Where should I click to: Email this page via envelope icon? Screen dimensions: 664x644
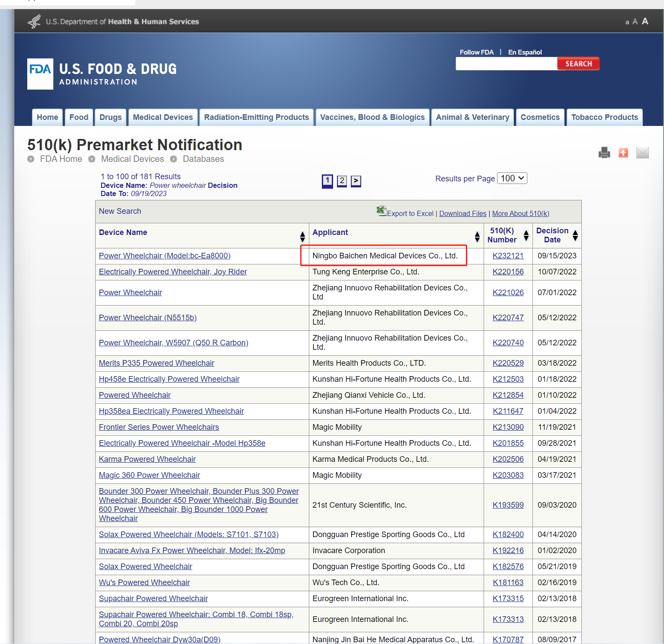coord(642,152)
